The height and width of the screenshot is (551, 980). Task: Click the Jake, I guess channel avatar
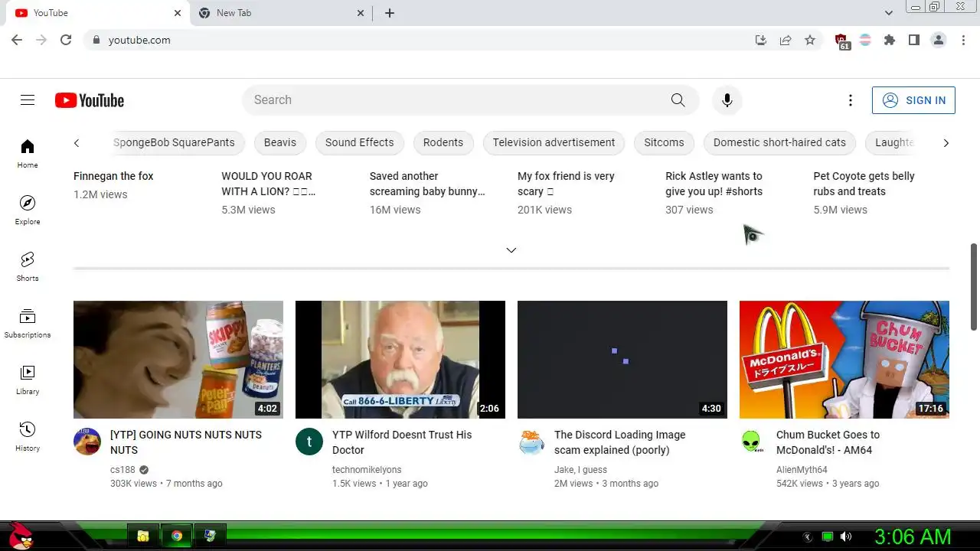coord(531,442)
